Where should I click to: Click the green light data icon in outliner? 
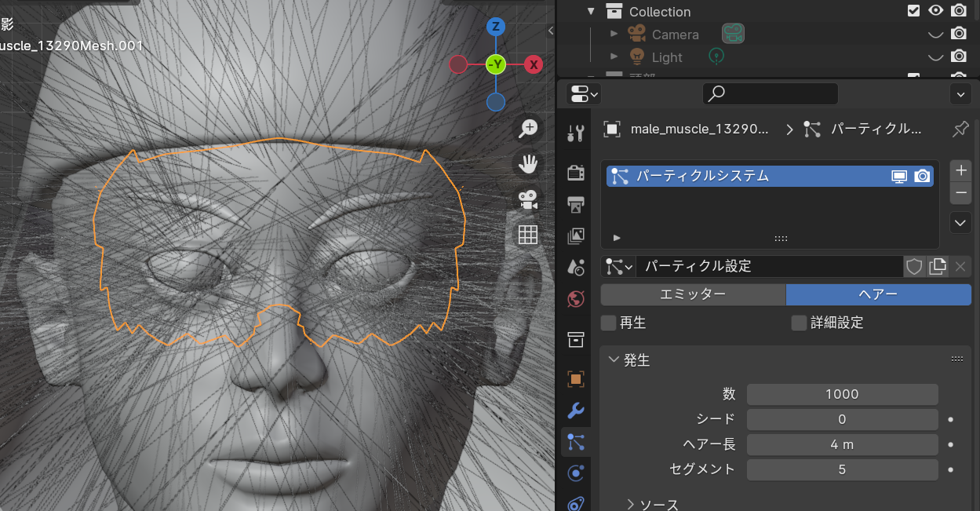point(716,57)
